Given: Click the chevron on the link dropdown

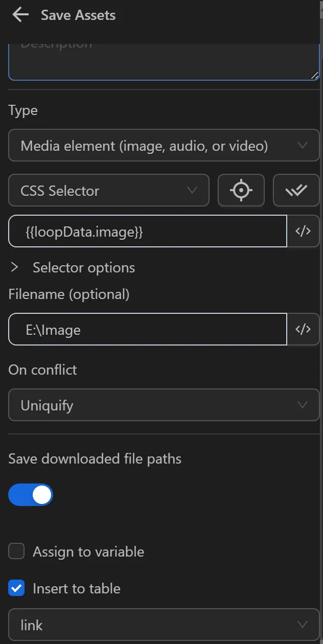Looking at the screenshot, I should (x=304, y=625).
